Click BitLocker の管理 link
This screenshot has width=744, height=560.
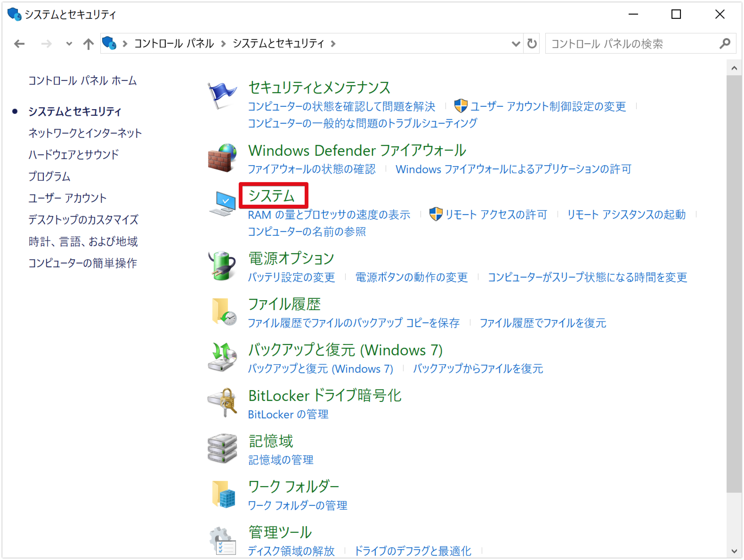click(288, 414)
